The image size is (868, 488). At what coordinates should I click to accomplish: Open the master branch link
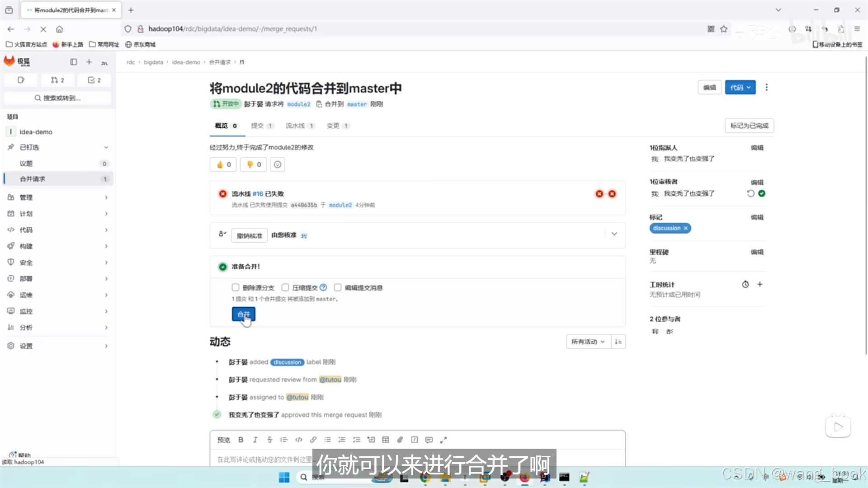point(357,104)
